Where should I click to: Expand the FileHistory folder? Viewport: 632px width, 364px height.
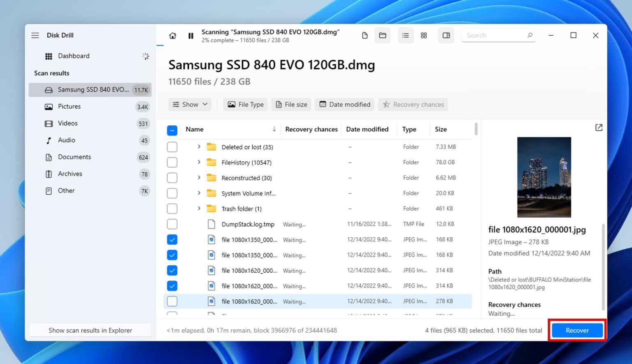pos(199,162)
